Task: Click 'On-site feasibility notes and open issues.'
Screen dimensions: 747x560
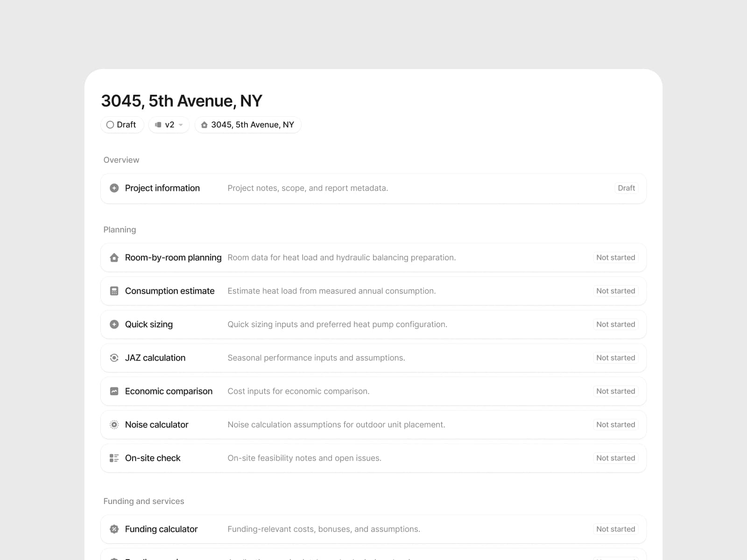Action: pos(304,458)
